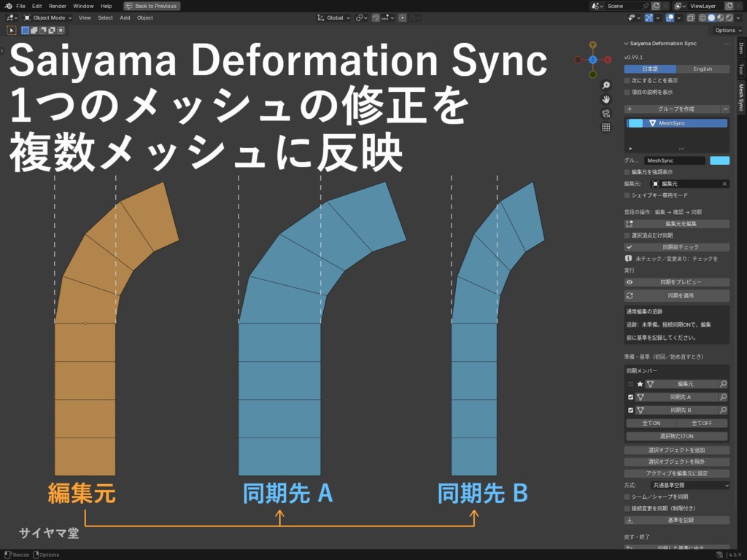Toggle the camera view icon
Image resolution: width=747 pixels, height=560 pixels.
pyautogui.click(x=606, y=113)
